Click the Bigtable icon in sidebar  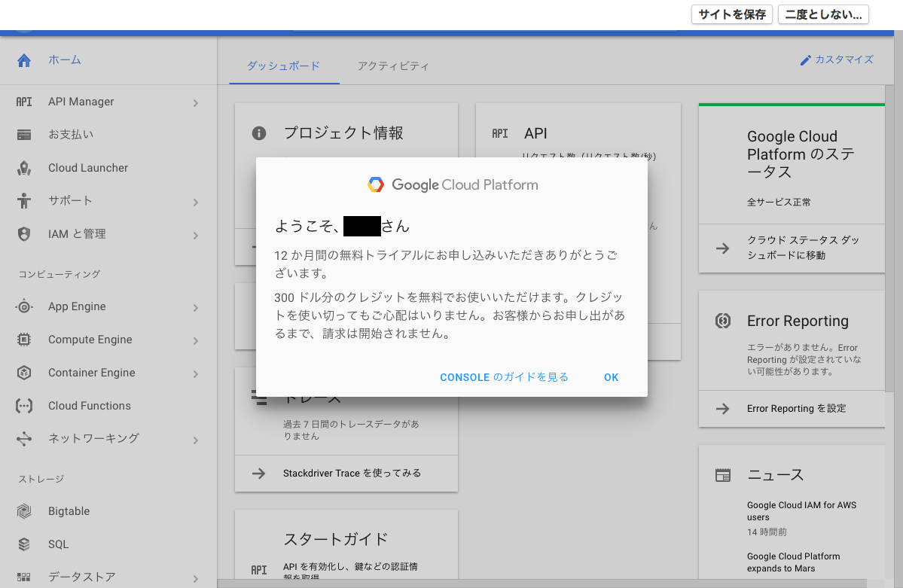tap(24, 511)
